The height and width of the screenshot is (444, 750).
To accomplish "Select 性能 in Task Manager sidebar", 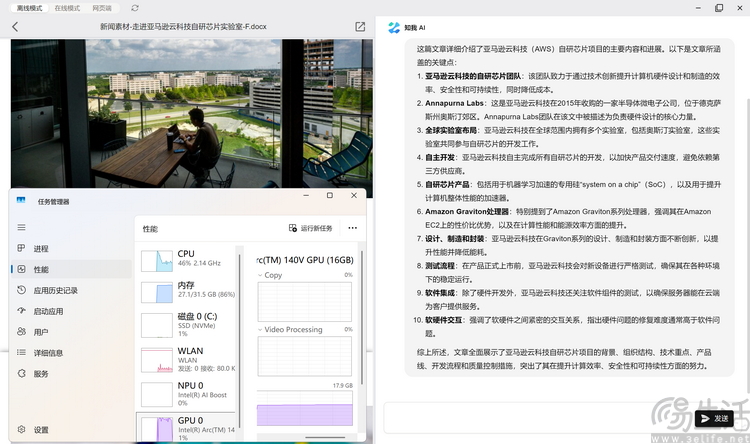I will [x=71, y=269].
